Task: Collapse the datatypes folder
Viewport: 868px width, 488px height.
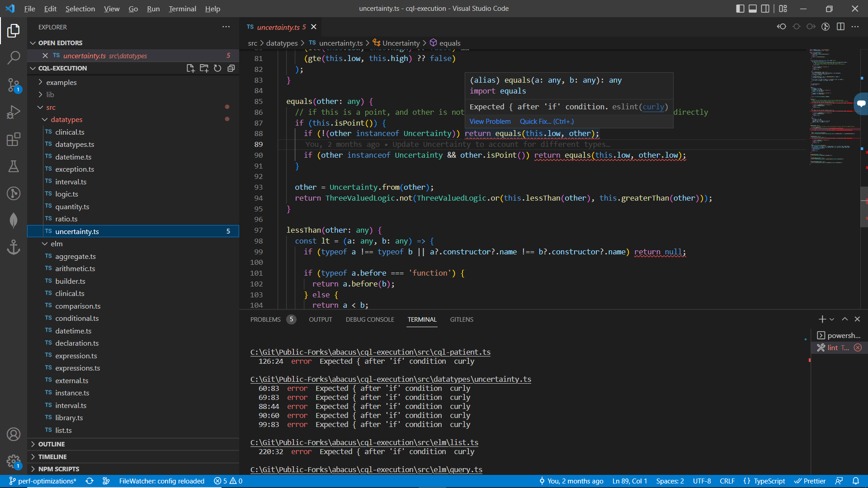Action: (66, 119)
